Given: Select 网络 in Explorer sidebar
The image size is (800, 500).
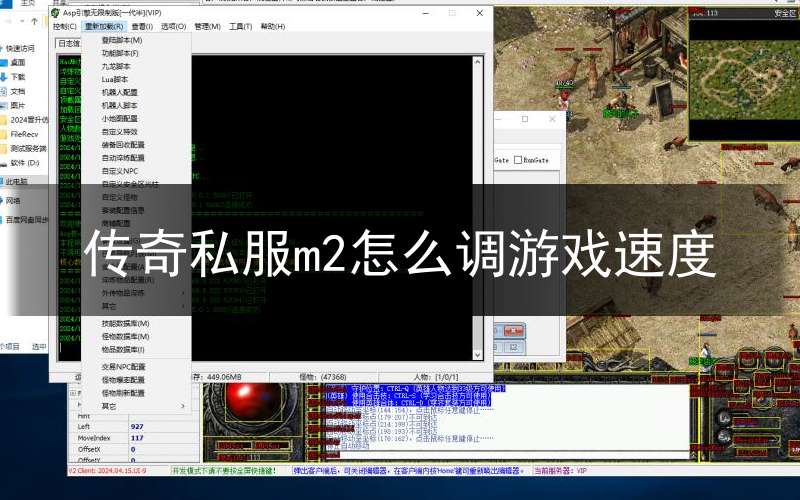Looking at the screenshot, I should (13, 201).
